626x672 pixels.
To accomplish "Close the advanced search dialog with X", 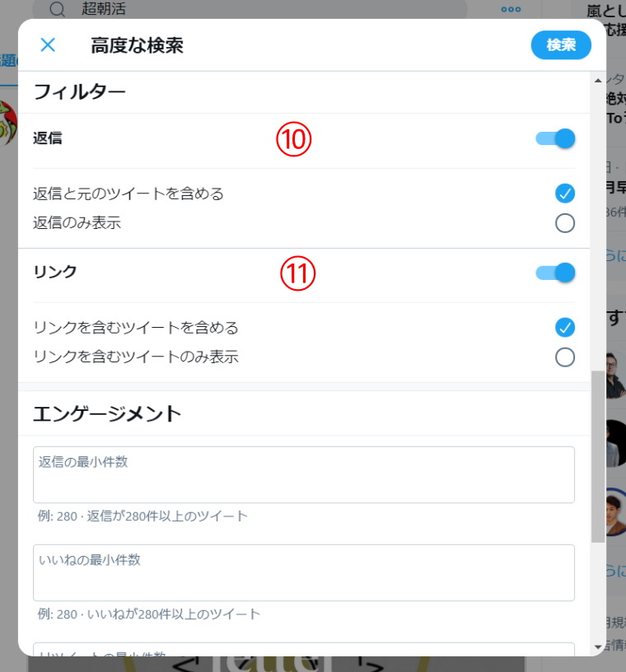I will point(48,44).
